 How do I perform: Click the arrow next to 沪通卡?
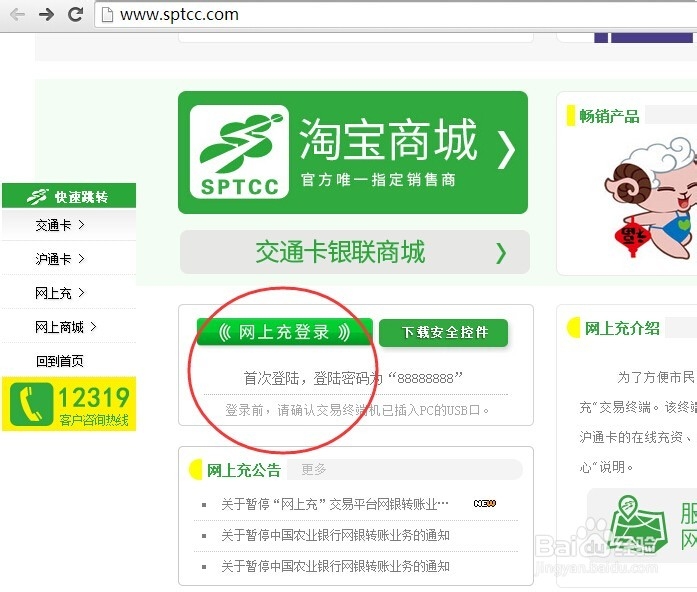[x=81, y=258]
